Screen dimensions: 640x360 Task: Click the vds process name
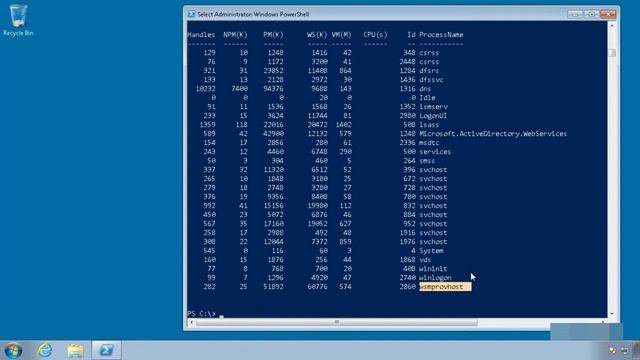425,260
